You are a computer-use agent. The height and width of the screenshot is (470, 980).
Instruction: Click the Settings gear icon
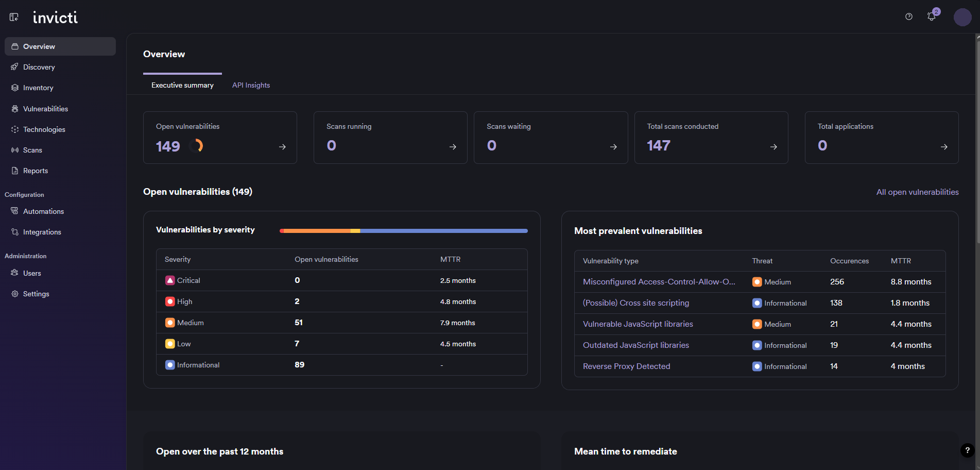[15, 294]
